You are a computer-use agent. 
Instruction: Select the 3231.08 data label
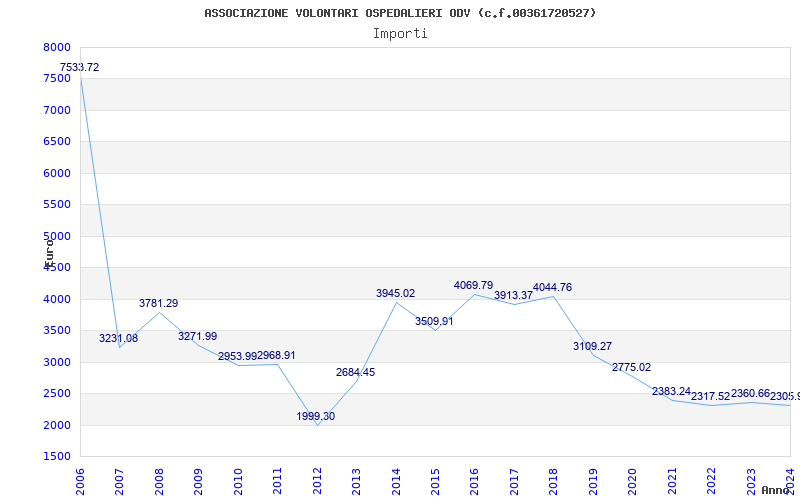118,338
